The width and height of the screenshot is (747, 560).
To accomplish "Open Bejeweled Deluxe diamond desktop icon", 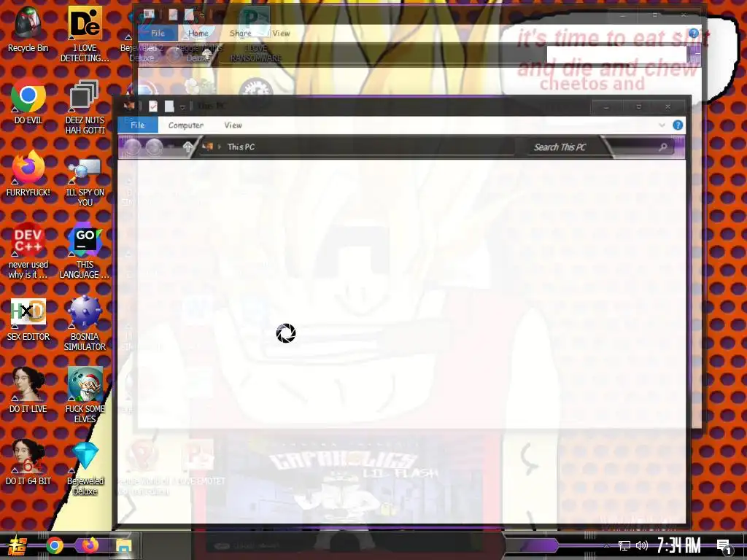I will pos(85,468).
